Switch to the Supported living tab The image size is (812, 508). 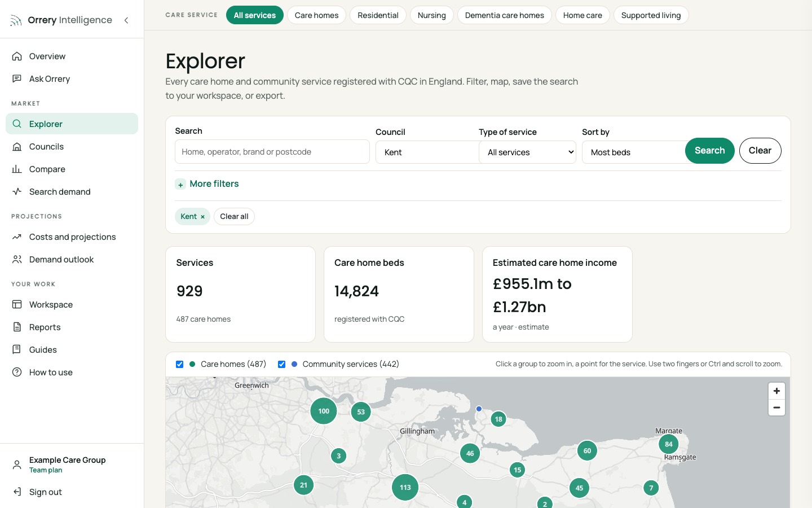[x=651, y=15]
